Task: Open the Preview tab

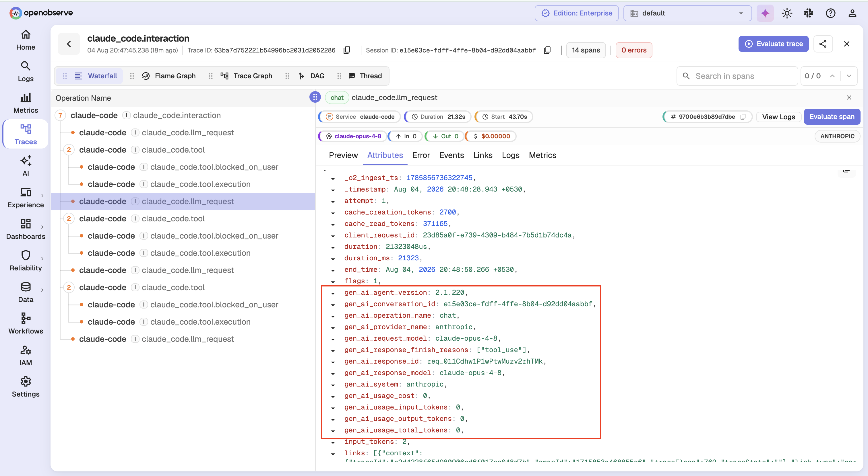Action: coord(343,155)
